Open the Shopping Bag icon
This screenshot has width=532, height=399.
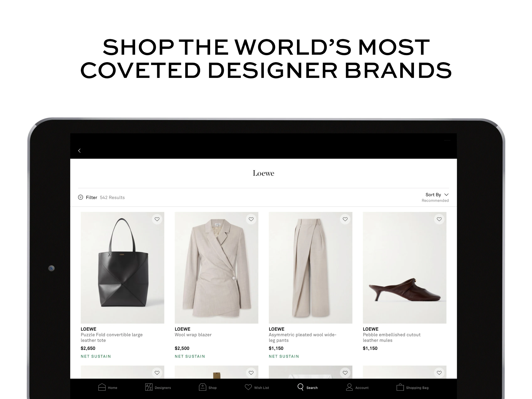(x=400, y=387)
